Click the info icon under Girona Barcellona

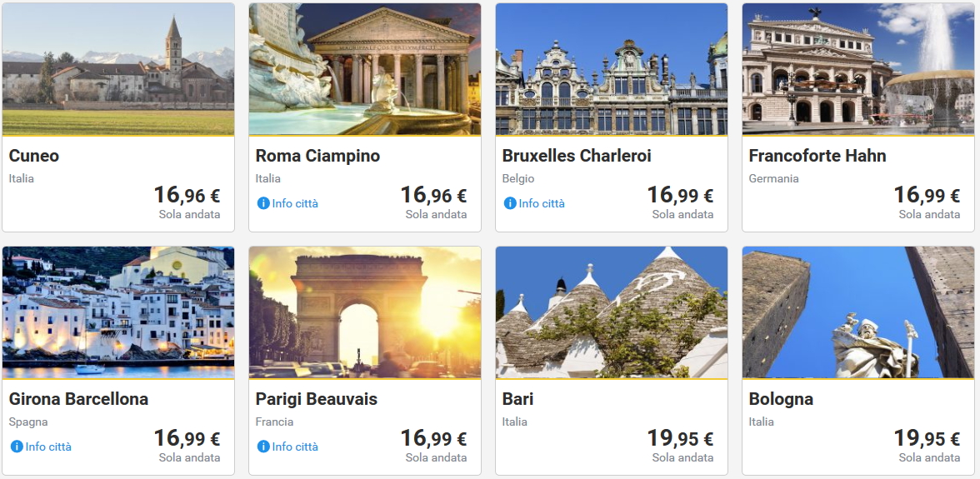(x=17, y=447)
